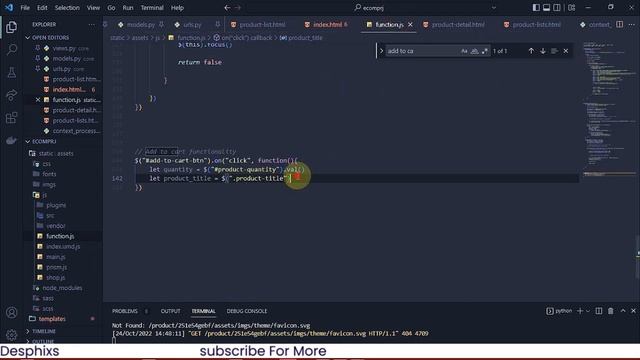
Task: Split the editor to the right
Action: click(620, 24)
